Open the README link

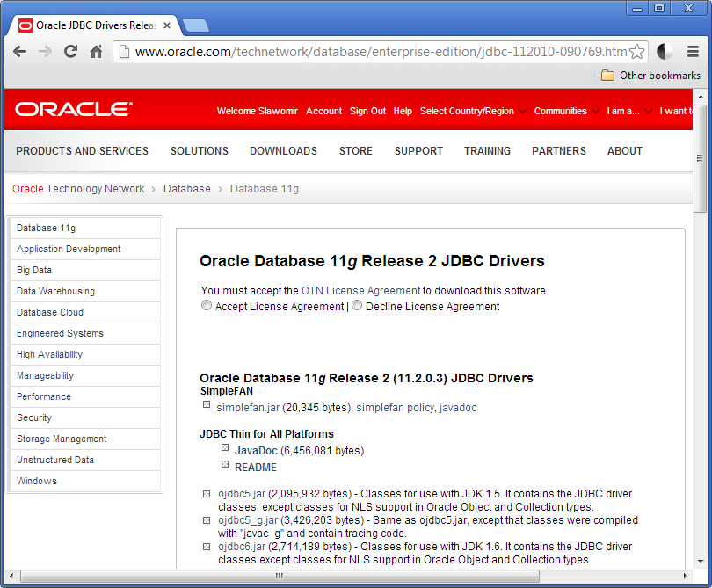tap(256, 468)
